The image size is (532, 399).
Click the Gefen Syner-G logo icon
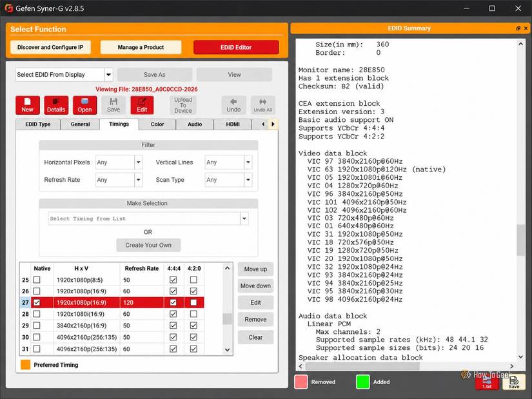[9, 8]
